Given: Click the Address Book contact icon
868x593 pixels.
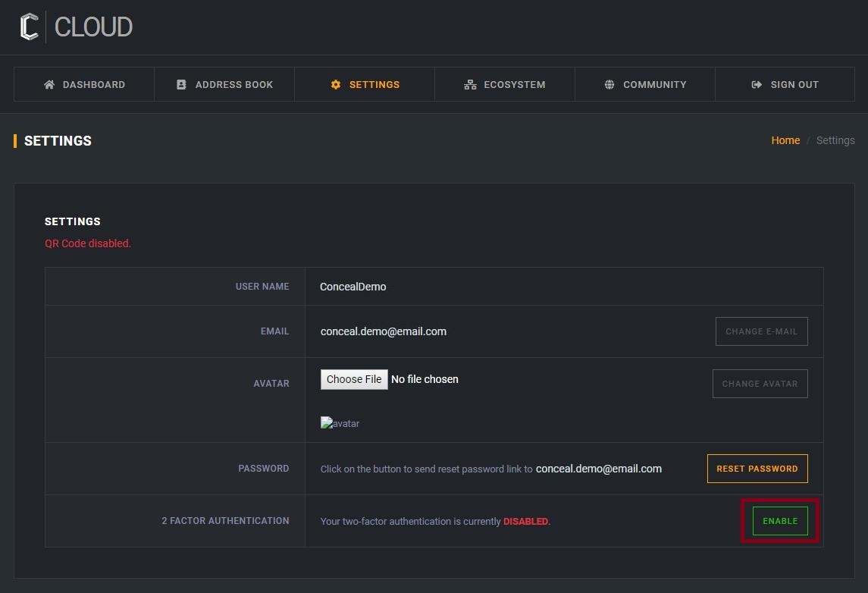Looking at the screenshot, I should point(181,85).
